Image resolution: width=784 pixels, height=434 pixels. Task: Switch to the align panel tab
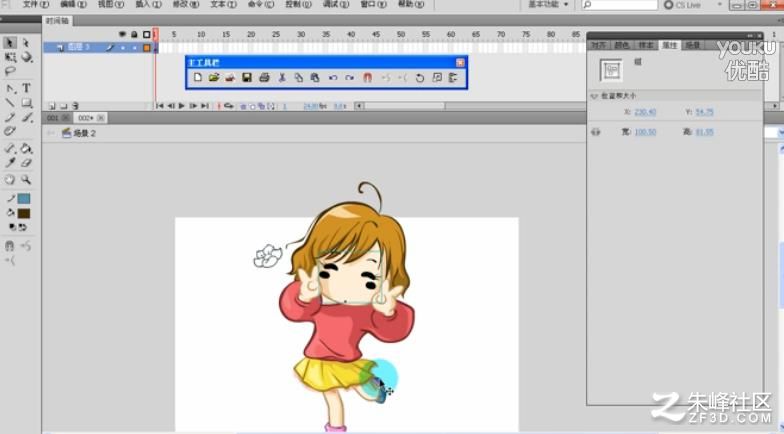point(598,45)
